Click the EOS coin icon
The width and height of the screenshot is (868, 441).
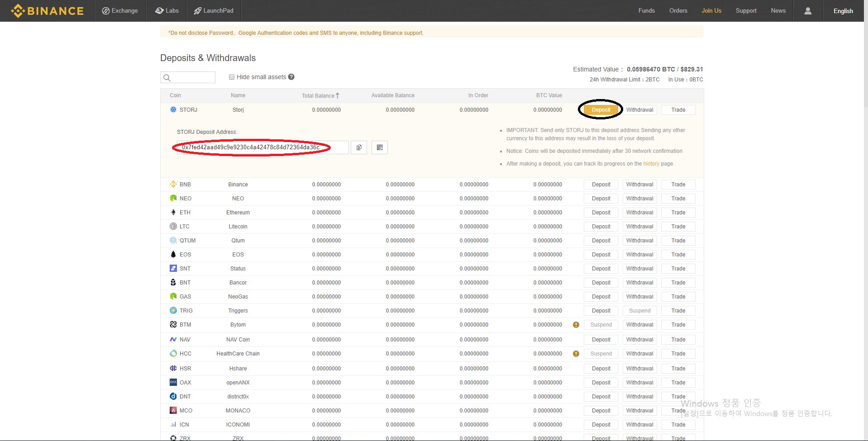173,254
